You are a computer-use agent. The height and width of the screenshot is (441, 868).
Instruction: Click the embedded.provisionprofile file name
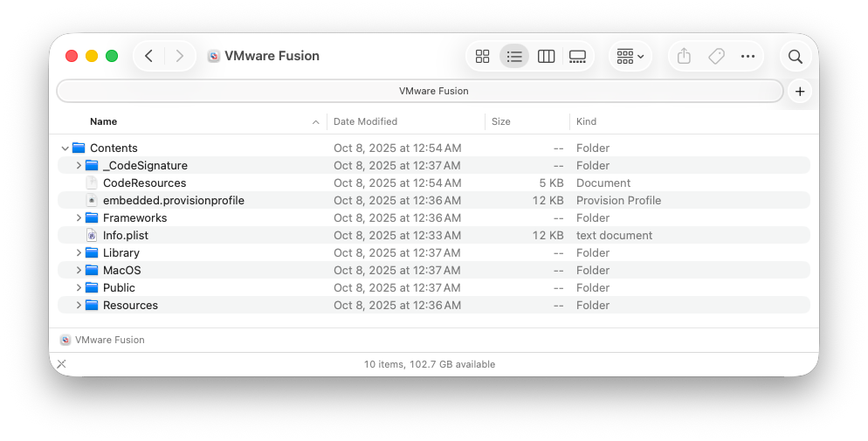click(x=174, y=200)
